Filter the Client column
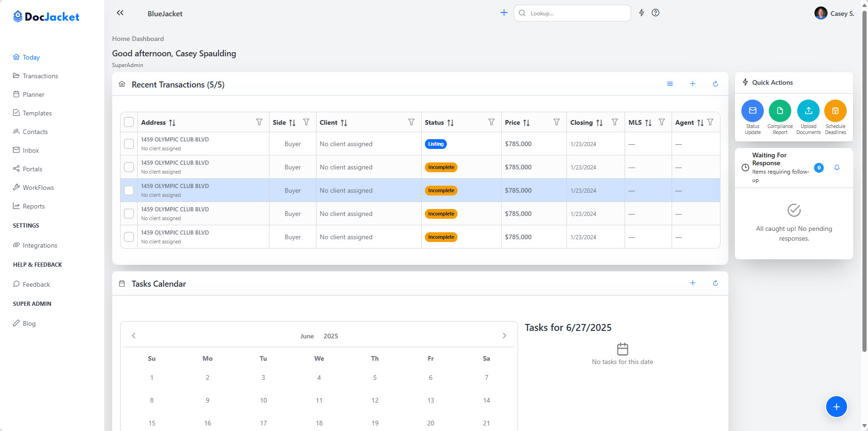The width and height of the screenshot is (868, 431). point(411,122)
